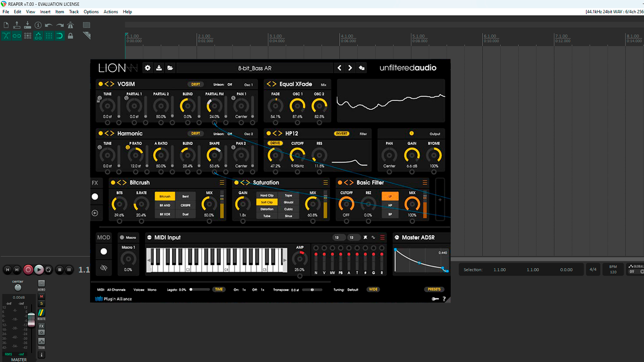Select HP in Basic Filter

pyautogui.click(x=390, y=206)
